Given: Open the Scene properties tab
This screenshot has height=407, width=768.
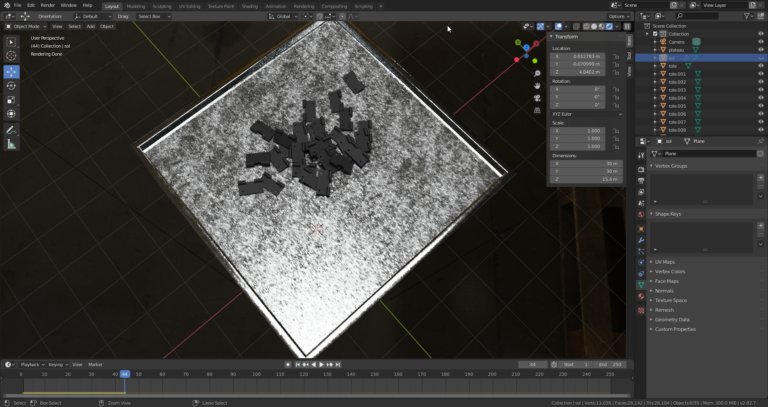Looking at the screenshot, I should [x=641, y=203].
